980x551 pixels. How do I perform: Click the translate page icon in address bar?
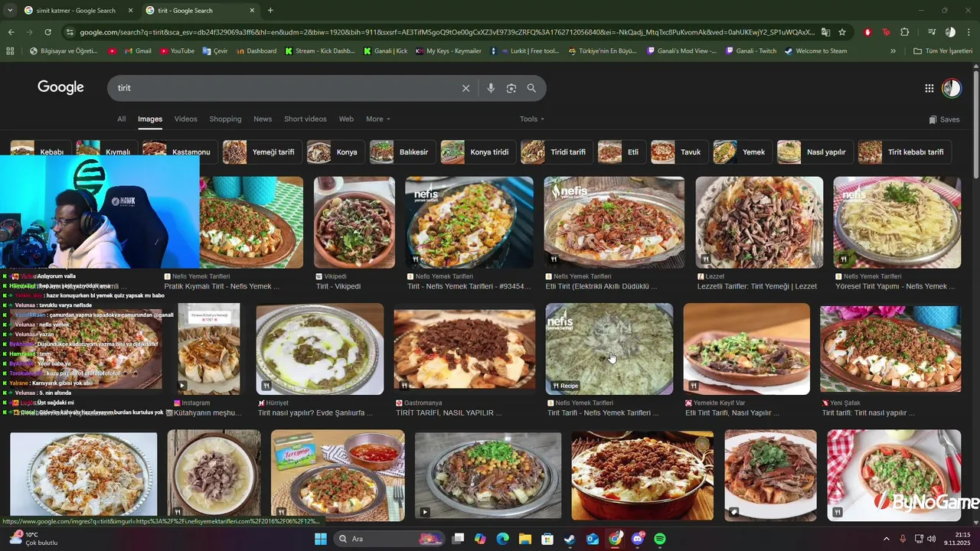pos(825,32)
